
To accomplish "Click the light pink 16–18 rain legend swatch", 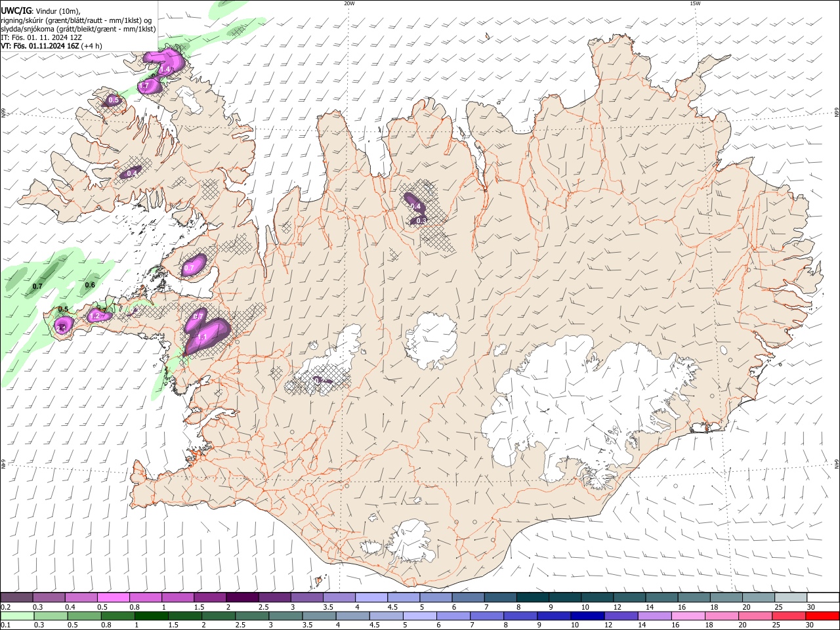I will point(686,616).
